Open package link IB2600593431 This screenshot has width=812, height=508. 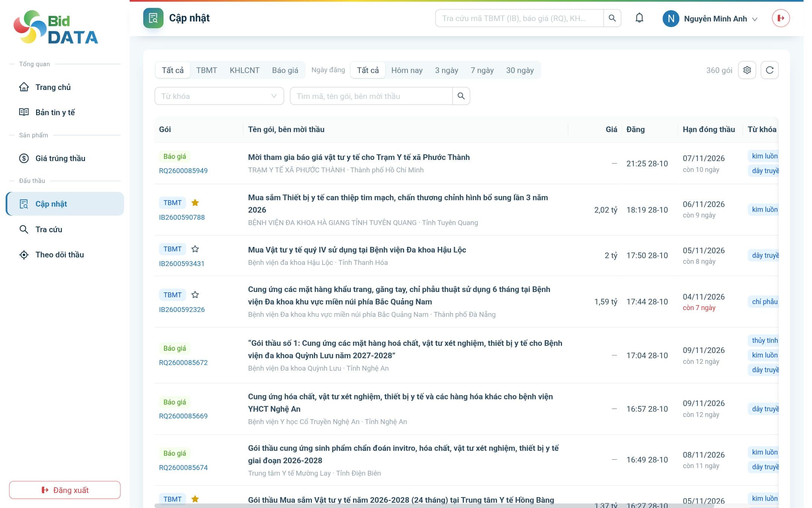pos(182,264)
